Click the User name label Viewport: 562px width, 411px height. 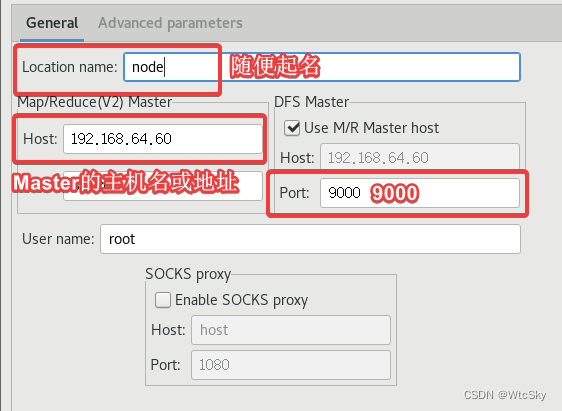click(x=58, y=239)
